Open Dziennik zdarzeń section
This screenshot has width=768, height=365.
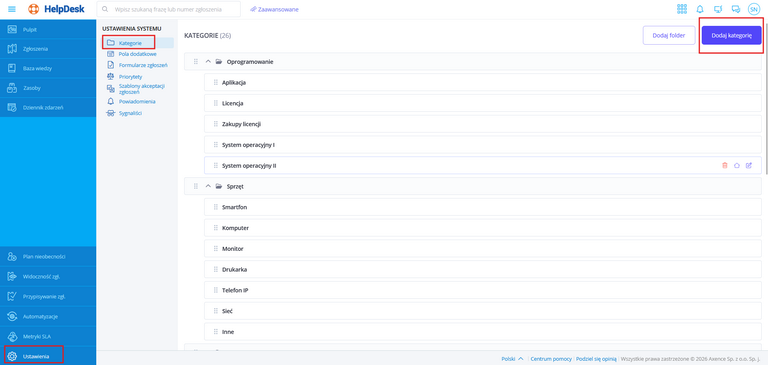[48, 107]
